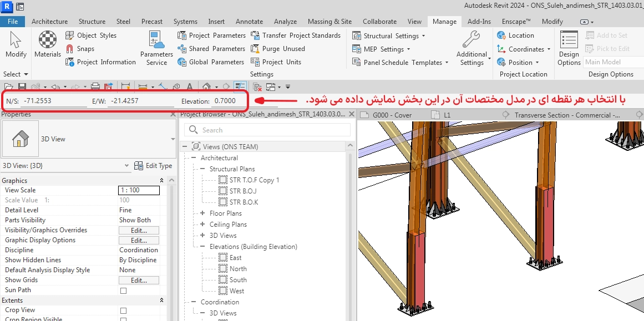Click Edit for Visibility/Graphics Overrides
This screenshot has width=644, height=321.
pyautogui.click(x=139, y=230)
